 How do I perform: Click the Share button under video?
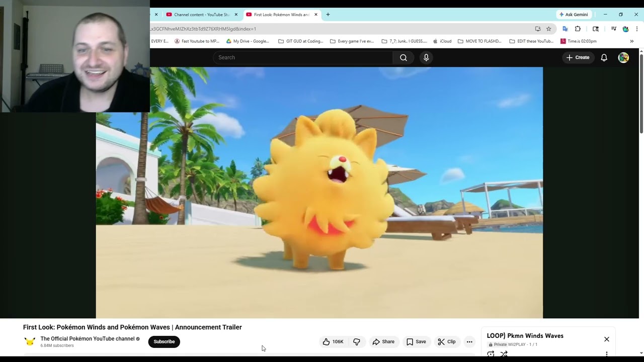pyautogui.click(x=383, y=342)
